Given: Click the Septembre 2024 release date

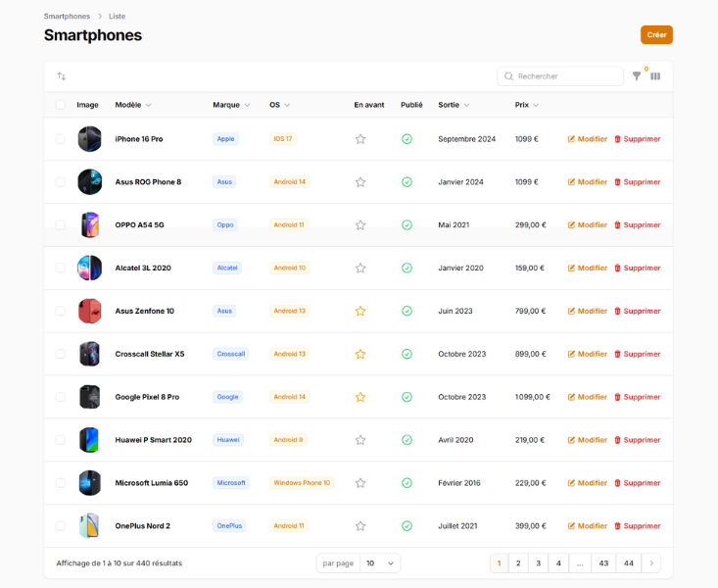Looking at the screenshot, I should point(466,139).
